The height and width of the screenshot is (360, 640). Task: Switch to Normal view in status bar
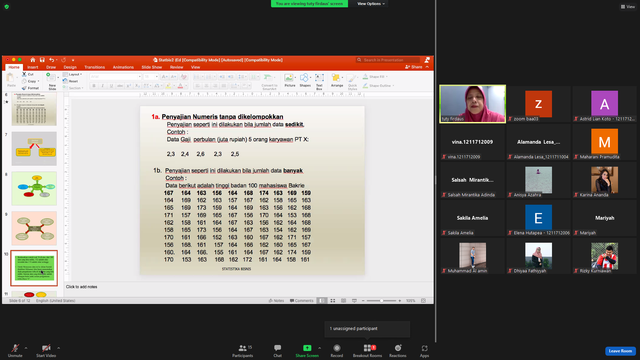tap(322, 300)
